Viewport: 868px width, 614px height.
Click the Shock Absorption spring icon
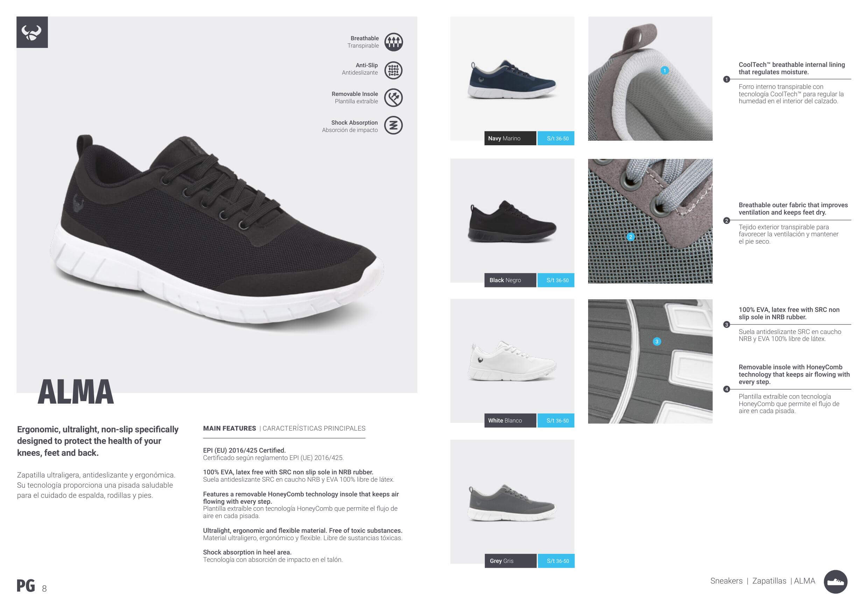tap(394, 125)
